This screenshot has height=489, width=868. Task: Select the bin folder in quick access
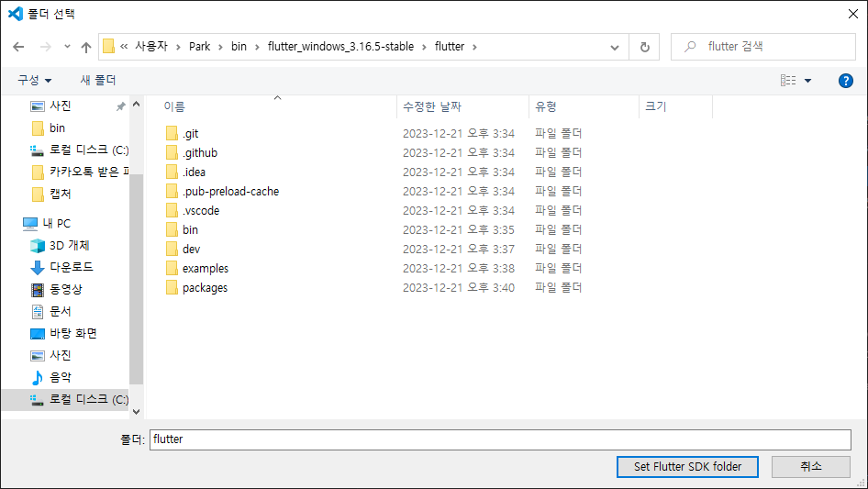[x=57, y=128]
